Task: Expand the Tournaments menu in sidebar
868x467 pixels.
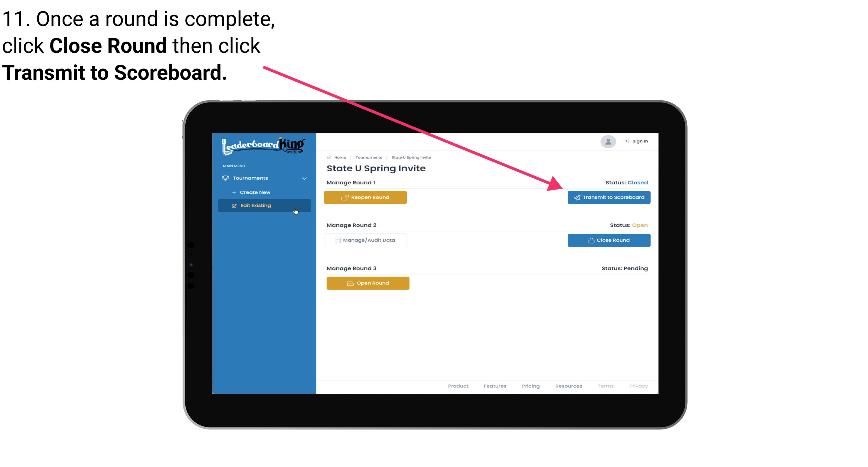Action: (264, 178)
